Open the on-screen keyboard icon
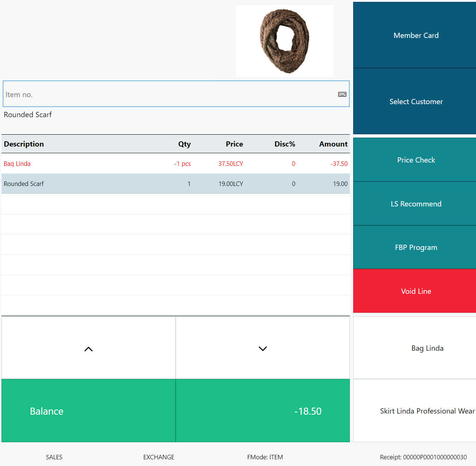 [342, 94]
